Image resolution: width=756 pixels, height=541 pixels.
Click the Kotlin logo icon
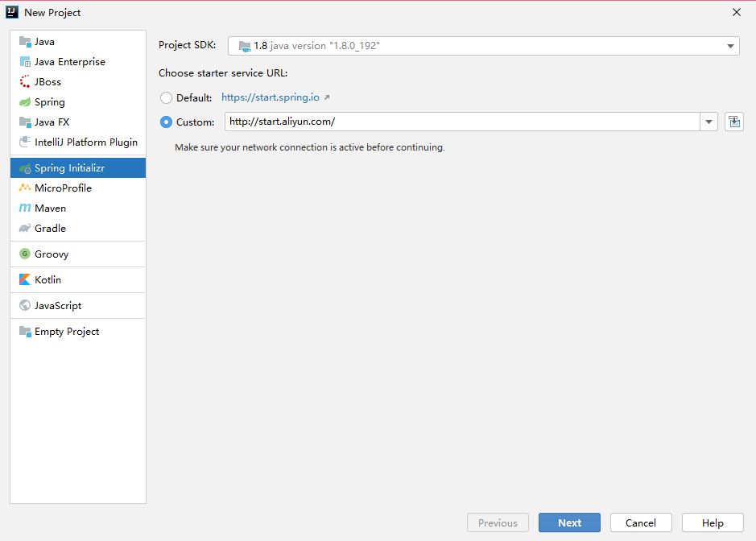(x=25, y=279)
